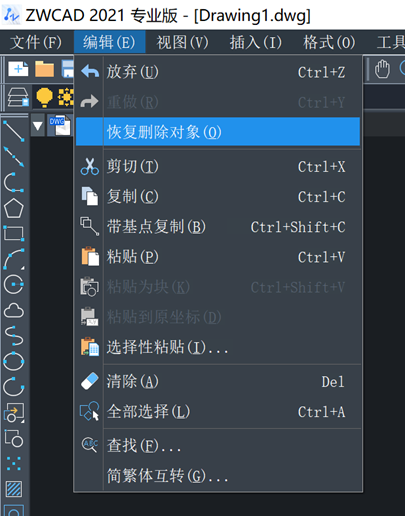Select the Make block tool
The image size is (405, 516).
click(x=14, y=438)
